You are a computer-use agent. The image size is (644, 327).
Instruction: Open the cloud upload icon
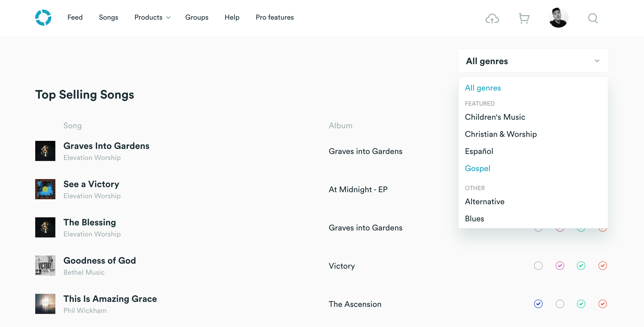[x=492, y=18]
